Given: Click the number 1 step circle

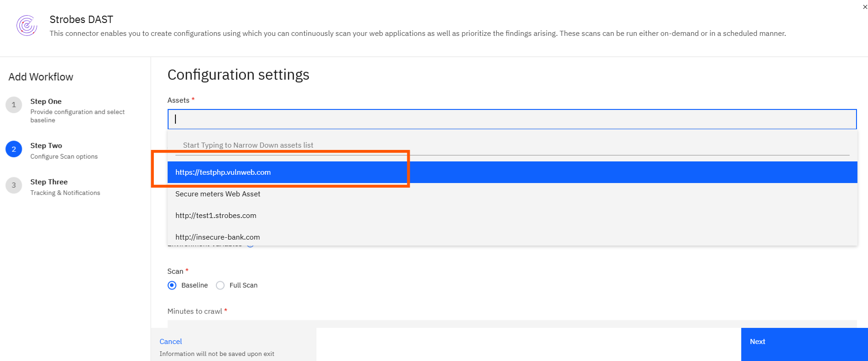Looking at the screenshot, I should click(14, 105).
